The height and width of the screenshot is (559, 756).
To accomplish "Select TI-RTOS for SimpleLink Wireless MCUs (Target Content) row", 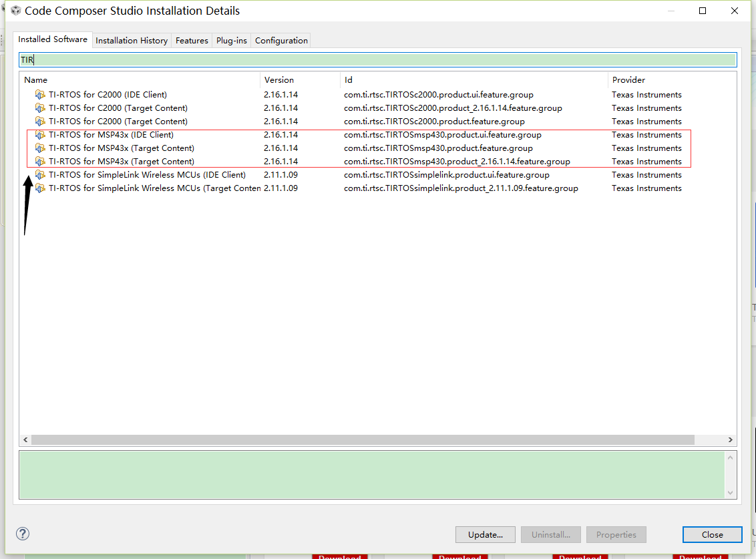I will (x=378, y=188).
